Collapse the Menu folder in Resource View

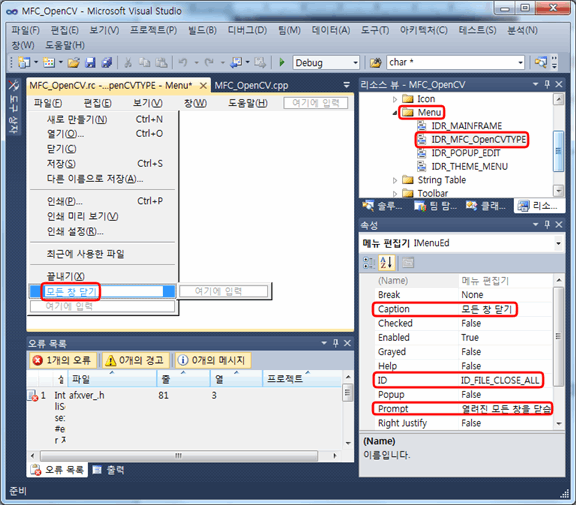[x=395, y=113]
